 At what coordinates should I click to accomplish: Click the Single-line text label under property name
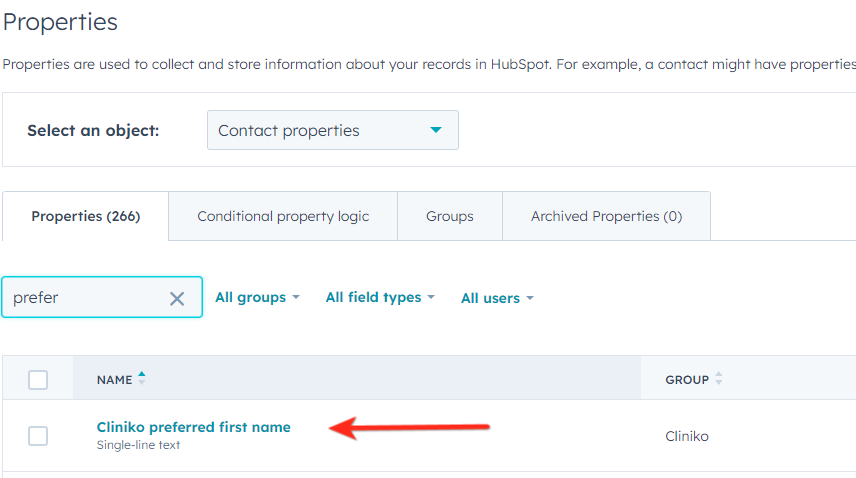point(138,445)
